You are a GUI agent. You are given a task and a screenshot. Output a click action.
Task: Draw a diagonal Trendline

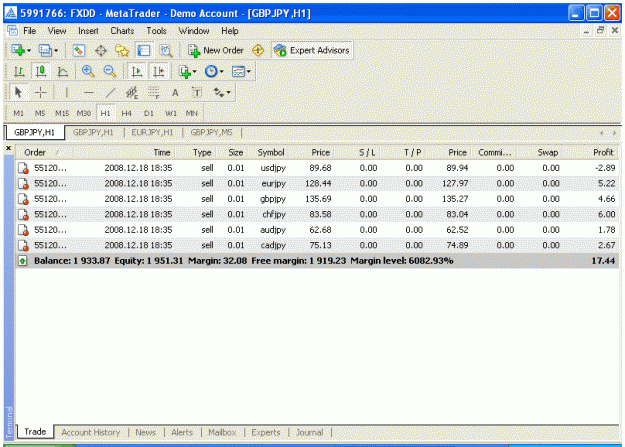110,93
